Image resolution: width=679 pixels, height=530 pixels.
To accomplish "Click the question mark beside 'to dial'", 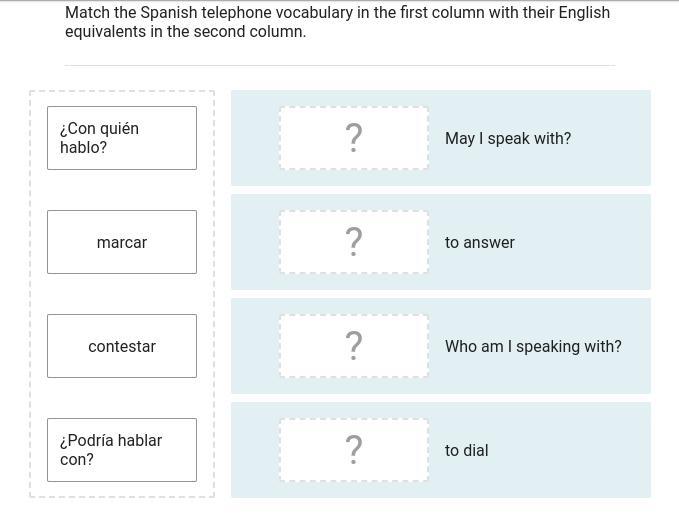I will pyautogui.click(x=353, y=450).
